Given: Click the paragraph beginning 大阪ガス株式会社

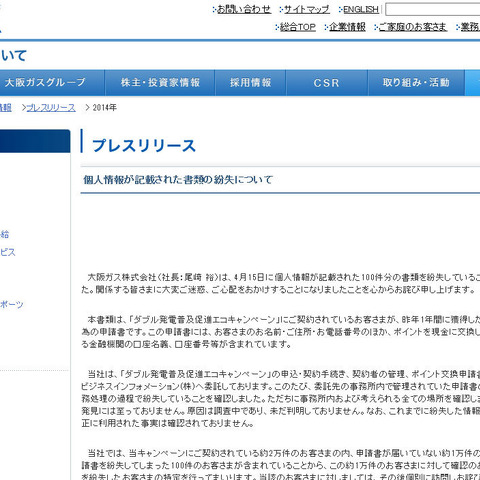Looking at the screenshot, I should [x=281, y=283].
